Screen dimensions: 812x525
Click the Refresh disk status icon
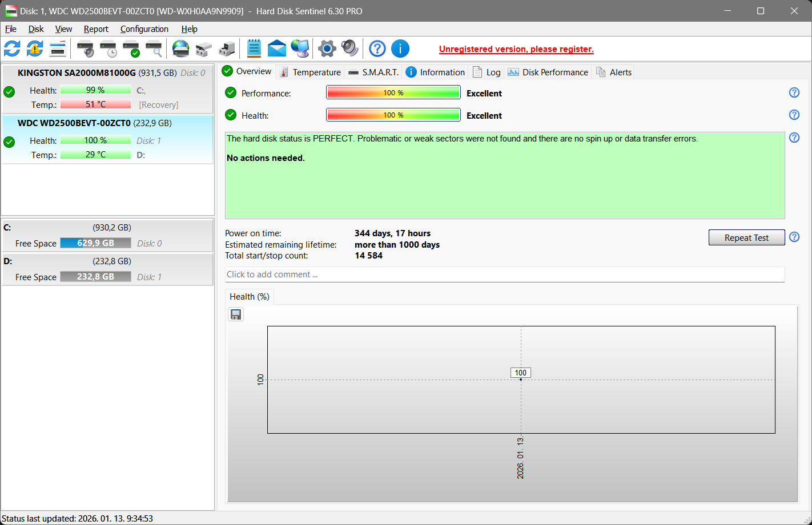click(x=12, y=49)
